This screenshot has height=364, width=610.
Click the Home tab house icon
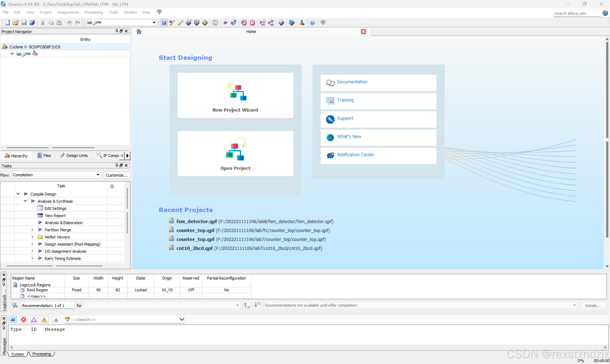pos(139,32)
